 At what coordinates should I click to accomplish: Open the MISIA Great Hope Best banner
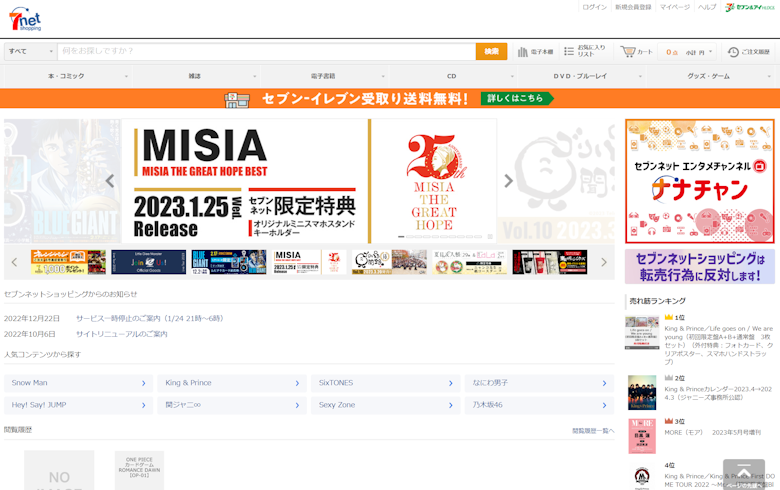[309, 181]
